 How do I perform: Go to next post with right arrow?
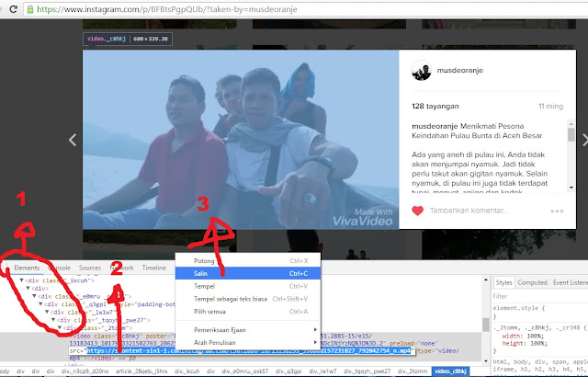click(585, 140)
